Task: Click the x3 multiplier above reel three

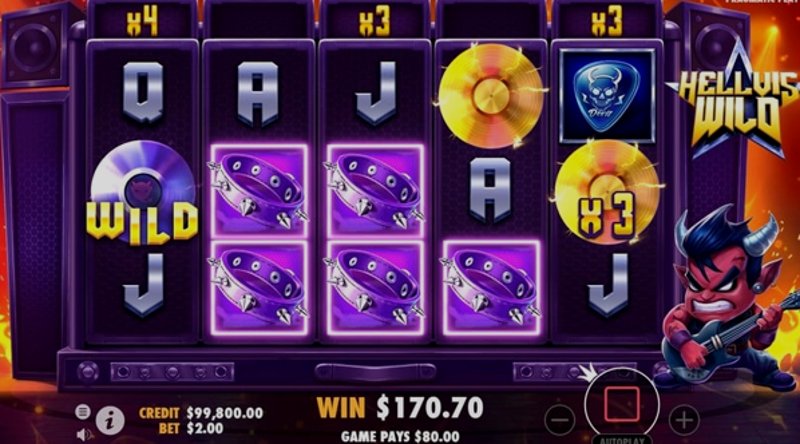Action: point(375,22)
